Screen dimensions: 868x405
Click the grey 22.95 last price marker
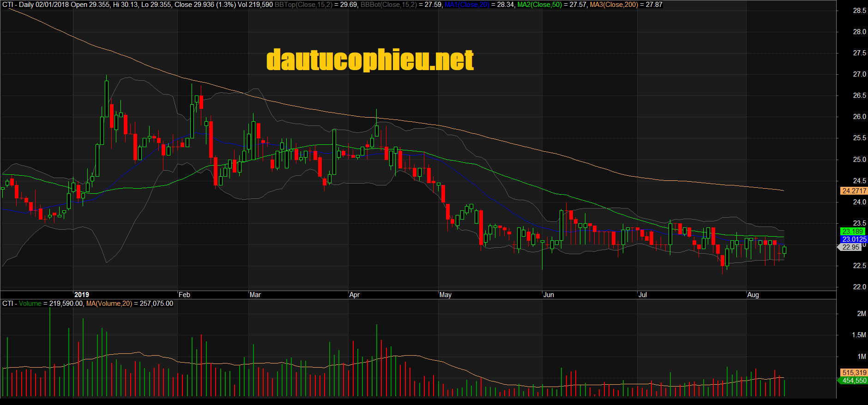(850, 247)
